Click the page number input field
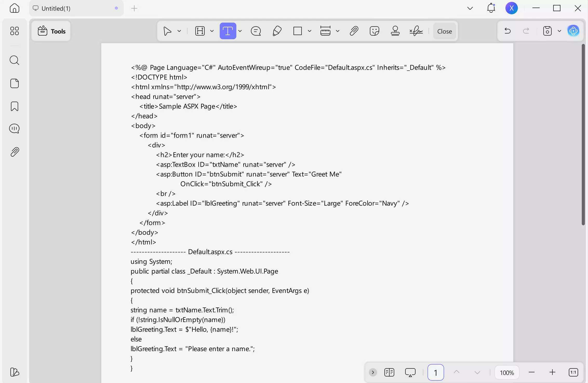The height and width of the screenshot is (383, 588). pyautogui.click(x=436, y=372)
